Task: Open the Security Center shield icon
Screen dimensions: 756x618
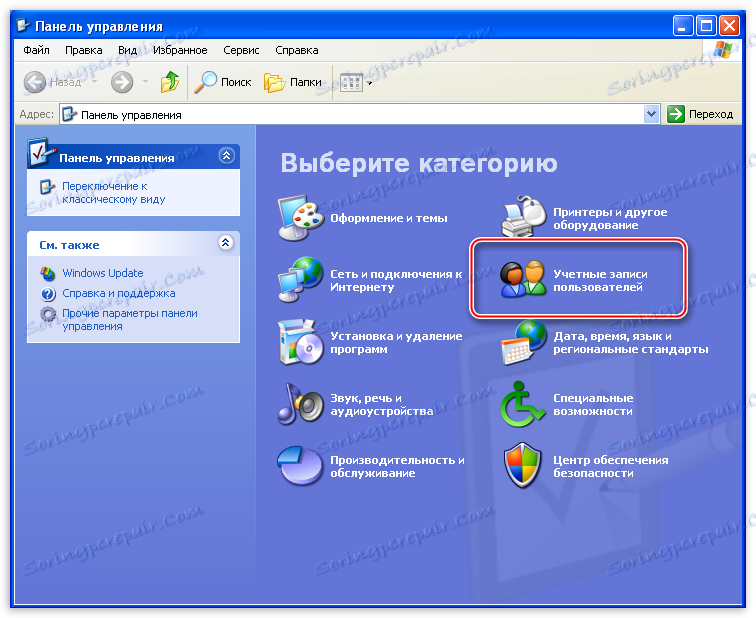Action: tap(522, 466)
